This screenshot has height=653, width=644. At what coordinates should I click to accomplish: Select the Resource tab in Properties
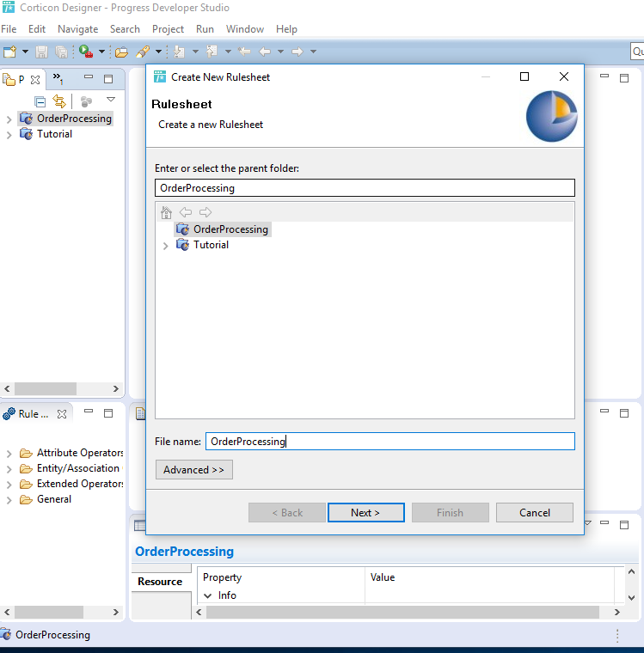[x=161, y=582]
